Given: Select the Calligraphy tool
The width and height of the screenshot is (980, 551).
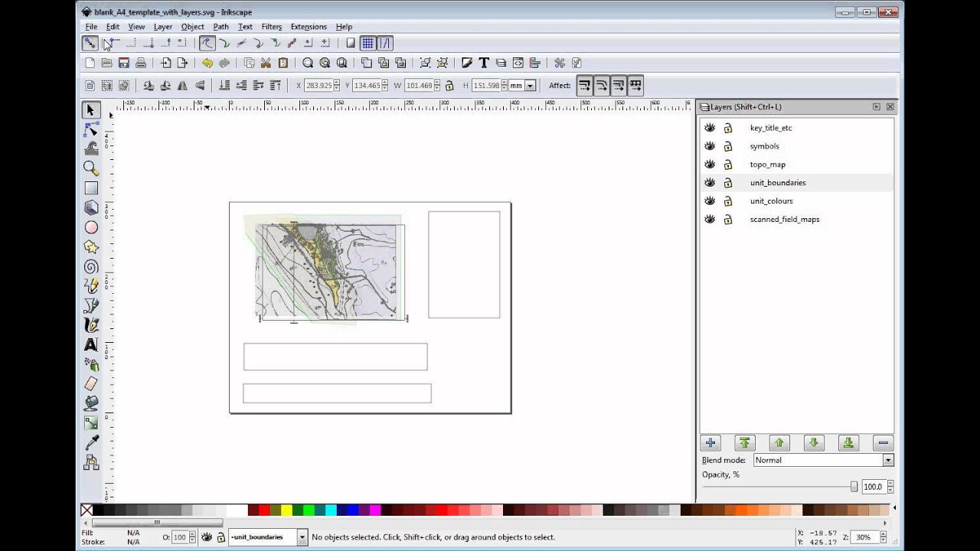Looking at the screenshot, I should click(x=91, y=325).
